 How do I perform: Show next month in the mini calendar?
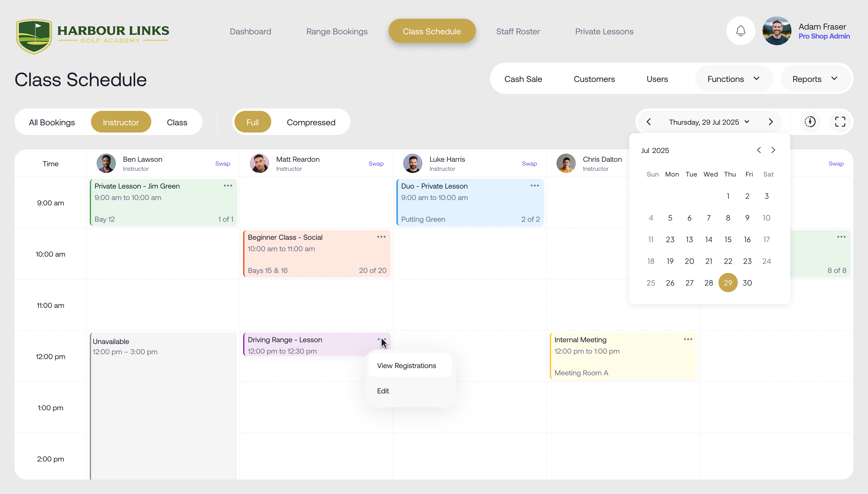pyautogui.click(x=774, y=150)
